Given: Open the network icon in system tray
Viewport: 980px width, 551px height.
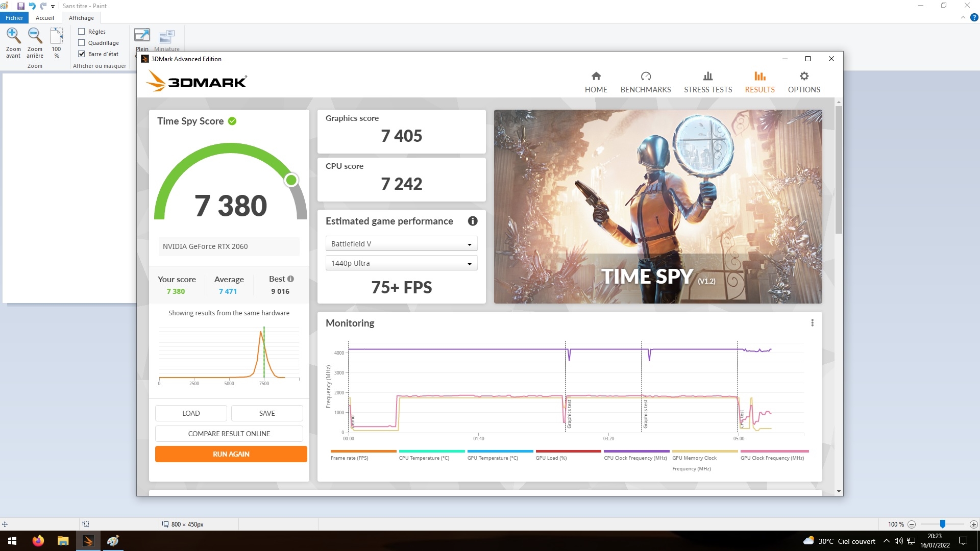Looking at the screenshot, I should (911, 541).
